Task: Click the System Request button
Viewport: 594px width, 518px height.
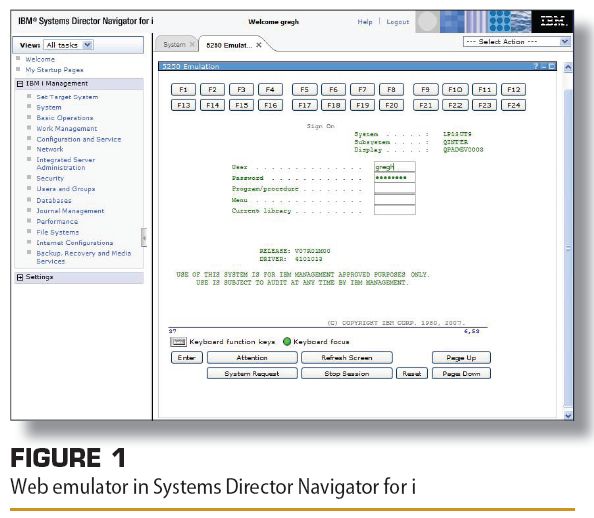Action: click(252, 374)
